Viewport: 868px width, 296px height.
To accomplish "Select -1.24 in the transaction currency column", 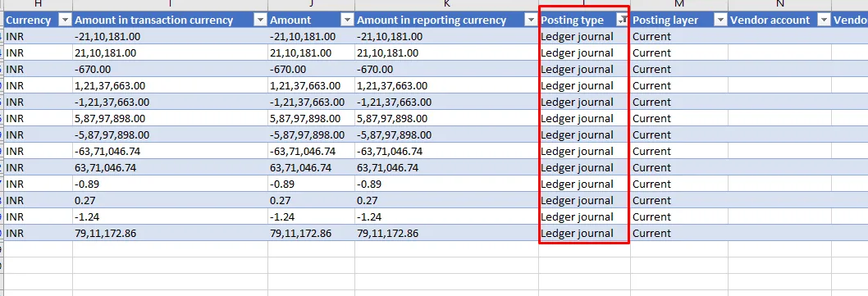I will (x=170, y=216).
